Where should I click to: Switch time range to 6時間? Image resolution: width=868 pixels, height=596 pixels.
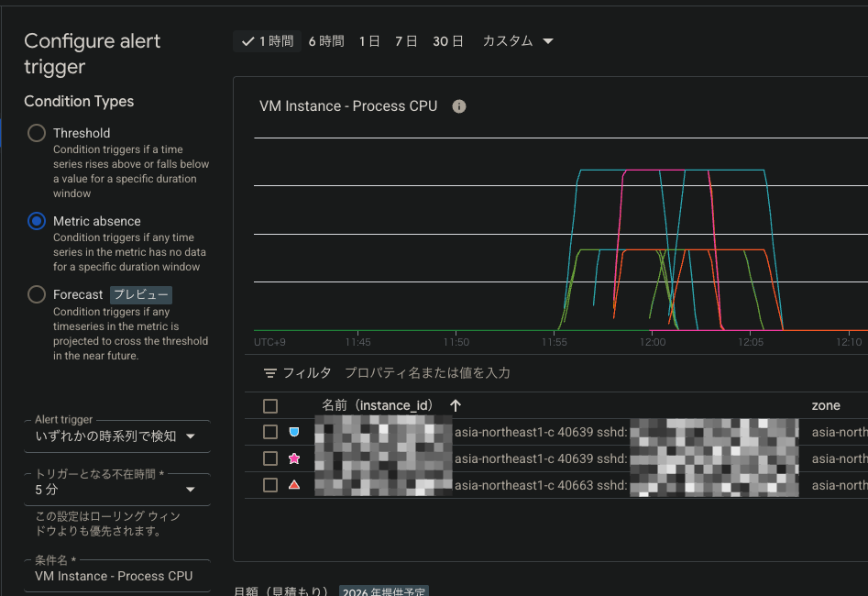click(x=326, y=41)
